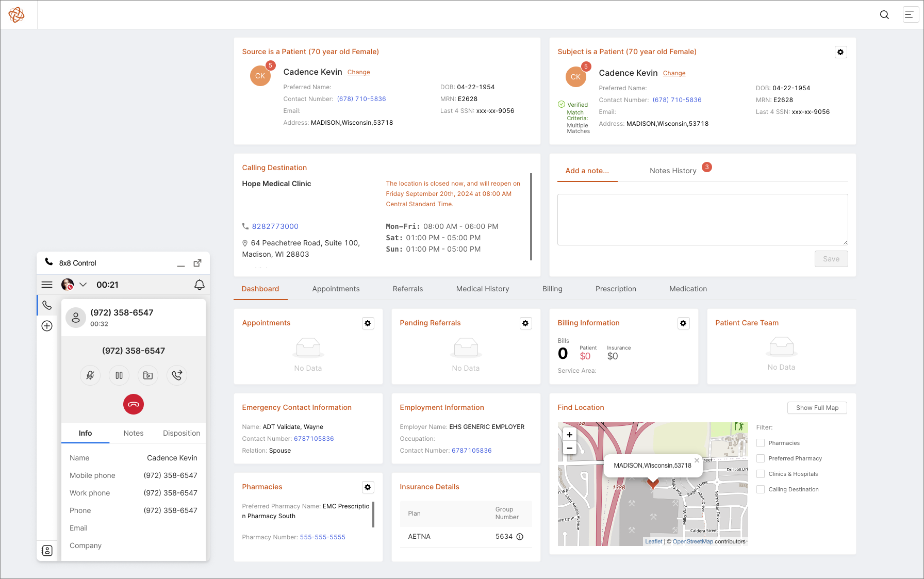Click the Show Full Map button
This screenshot has height=579, width=924.
pyautogui.click(x=817, y=408)
